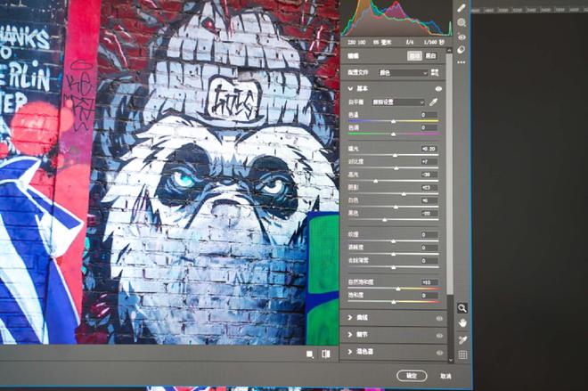Click the 清晰度 clarity slider handle
The width and height of the screenshot is (588, 391).
coord(393,254)
